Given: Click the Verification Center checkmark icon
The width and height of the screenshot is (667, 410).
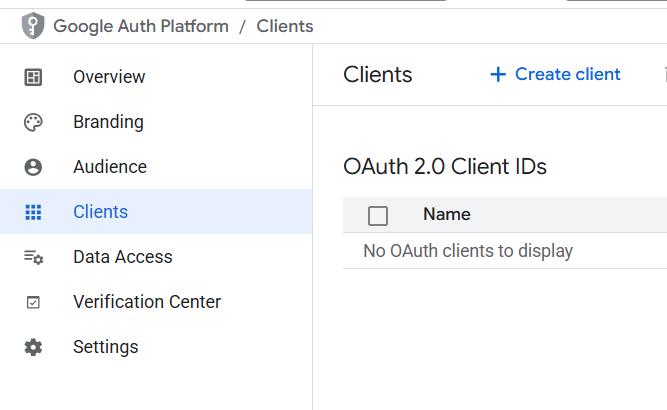Looking at the screenshot, I should coord(33,302).
